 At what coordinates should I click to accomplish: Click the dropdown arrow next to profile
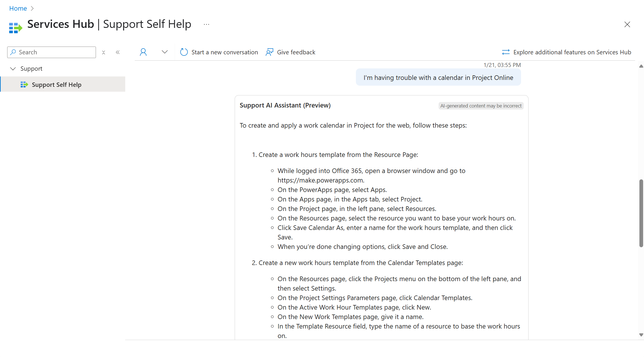pyautogui.click(x=164, y=52)
